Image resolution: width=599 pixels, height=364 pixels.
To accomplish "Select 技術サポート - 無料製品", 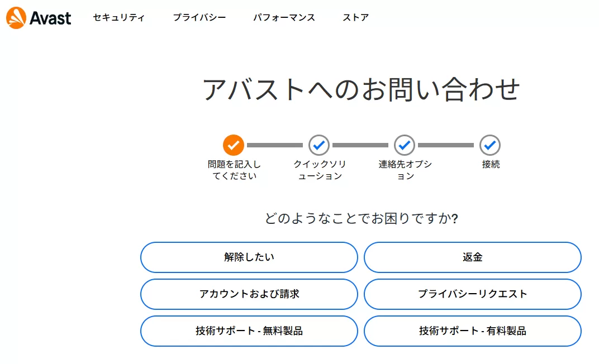I will (249, 331).
